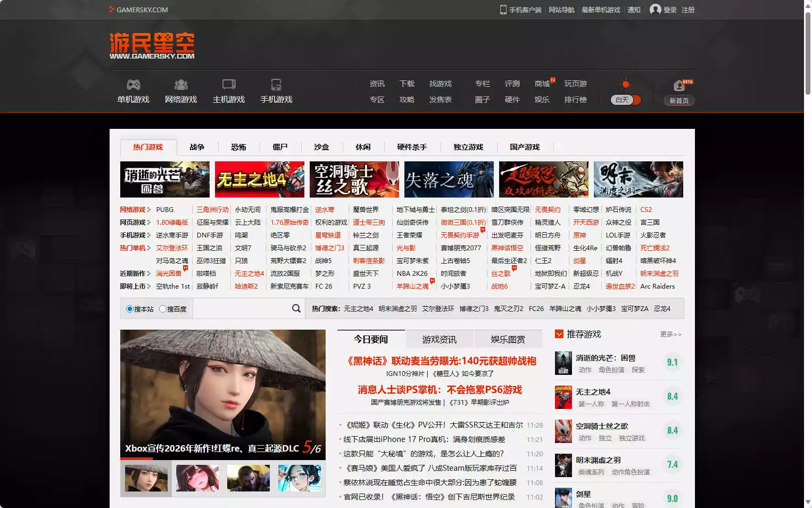The image size is (812, 508).
Task: Expand the 网络游戏 row category label
Action: point(132,210)
